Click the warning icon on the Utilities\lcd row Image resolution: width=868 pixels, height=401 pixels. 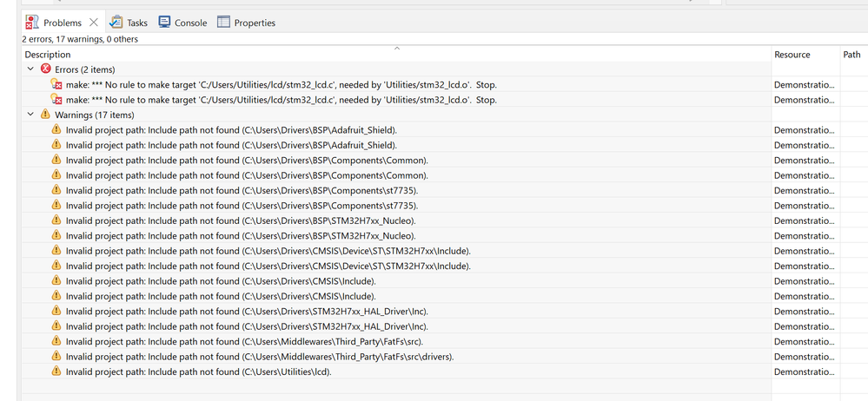(x=56, y=371)
